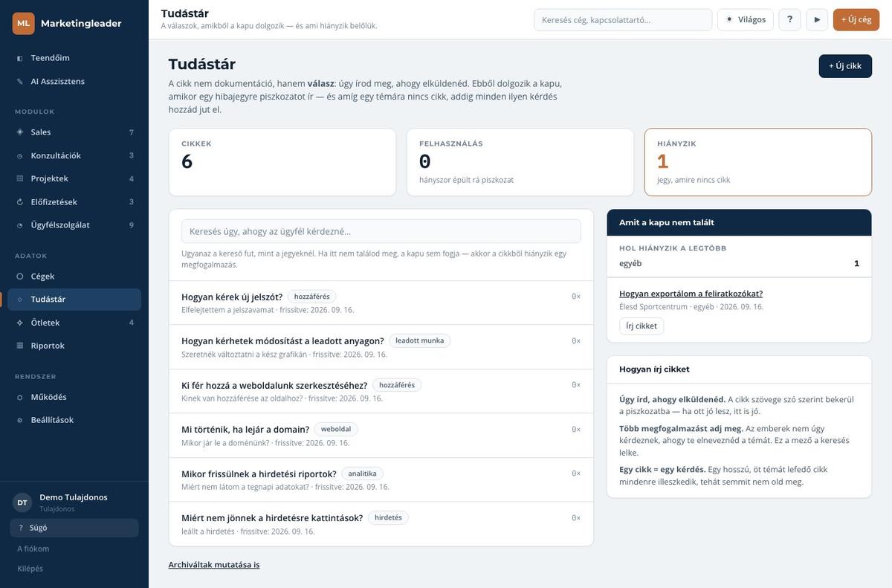Click the ML logo badge
This screenshot has width=892, height=588.
[24, 23]
